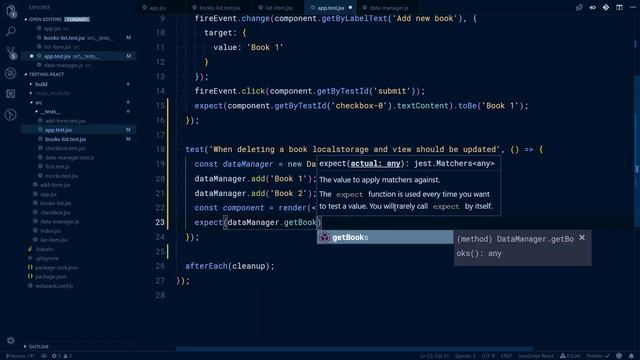Click the UTF-8 encoding status item
This screenshot has width=640, height=360.
tap(488, 356)
